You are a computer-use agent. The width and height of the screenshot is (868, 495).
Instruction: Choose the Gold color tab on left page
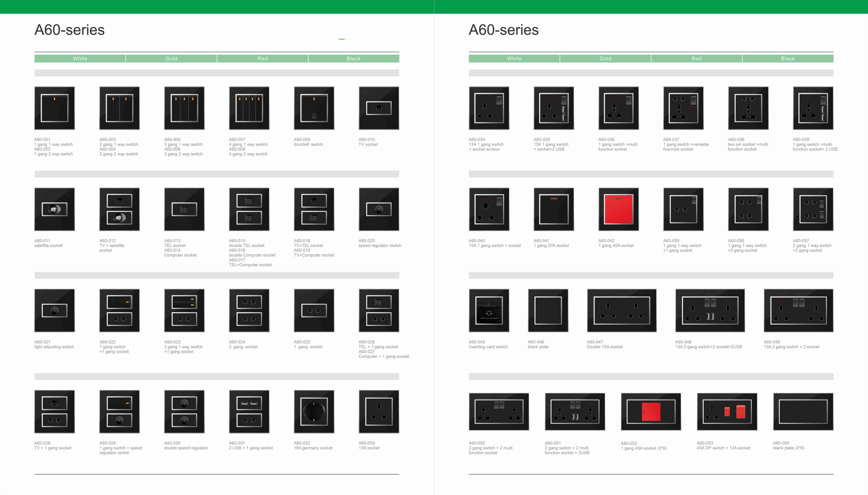click(171, 59)
